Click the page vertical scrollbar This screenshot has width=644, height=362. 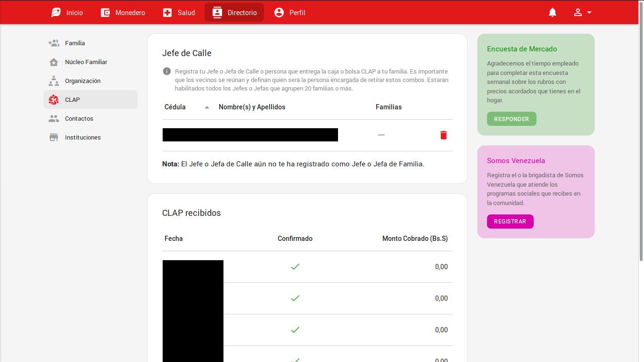click(x=641, y=141)
